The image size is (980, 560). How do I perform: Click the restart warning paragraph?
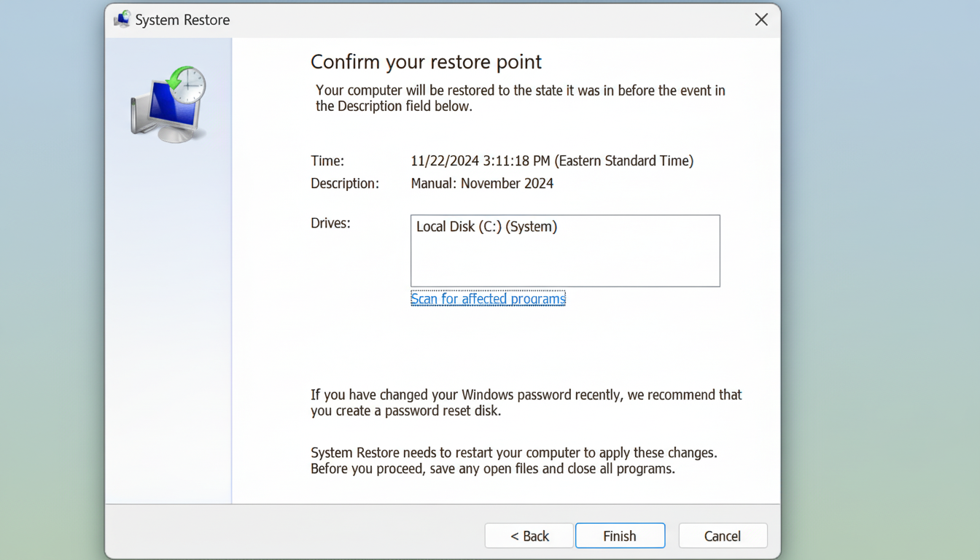[x=513, y=460]
